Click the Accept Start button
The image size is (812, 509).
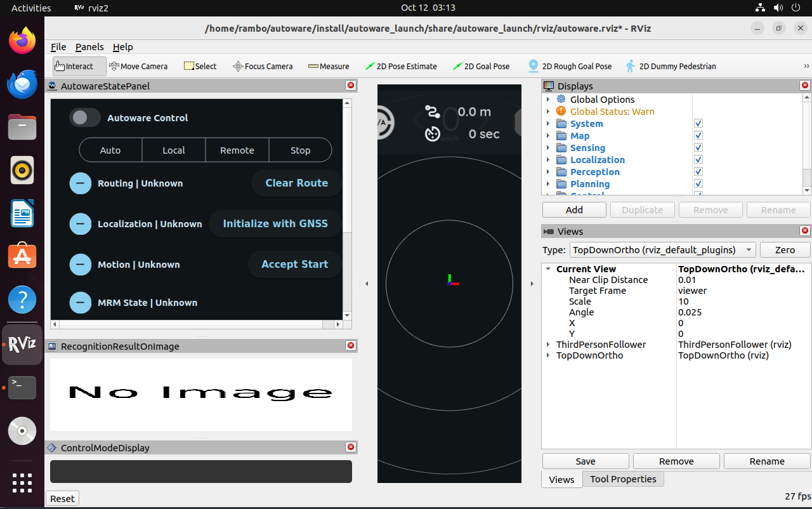pyautogui.click(x=294, y=264)
